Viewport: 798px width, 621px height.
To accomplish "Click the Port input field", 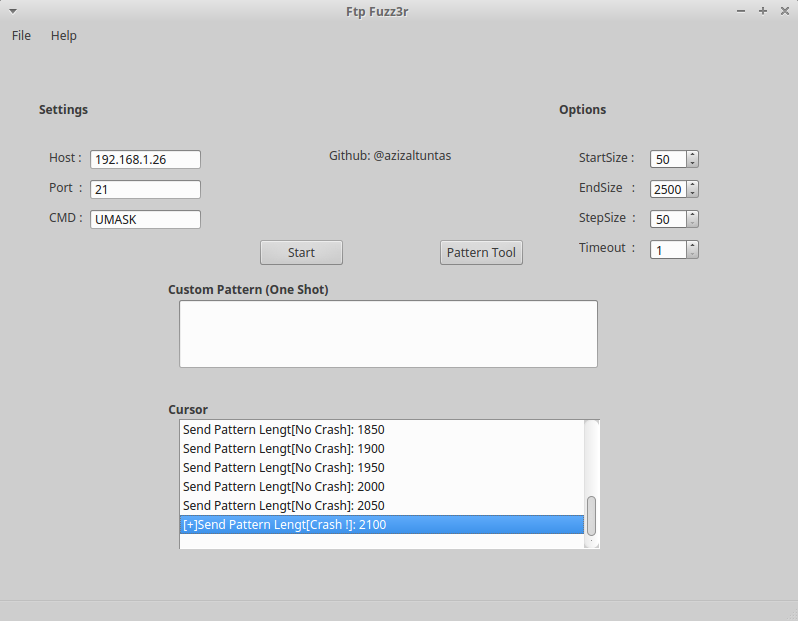I will pos(146,189).
